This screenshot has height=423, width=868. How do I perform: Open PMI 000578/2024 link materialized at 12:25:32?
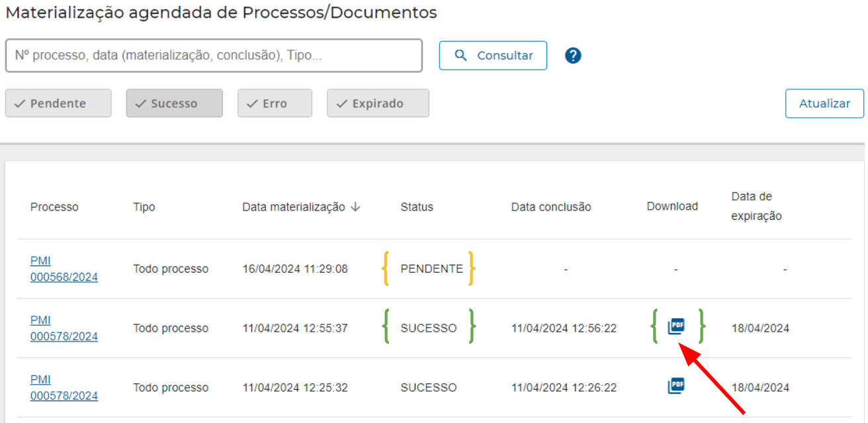[x=64, y=388]
